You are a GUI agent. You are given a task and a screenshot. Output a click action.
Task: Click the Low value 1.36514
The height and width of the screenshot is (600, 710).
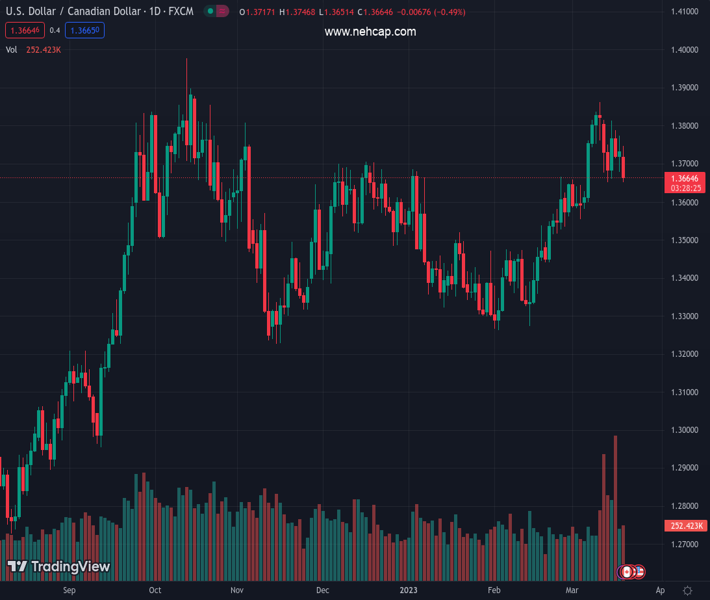coord(339,12)
